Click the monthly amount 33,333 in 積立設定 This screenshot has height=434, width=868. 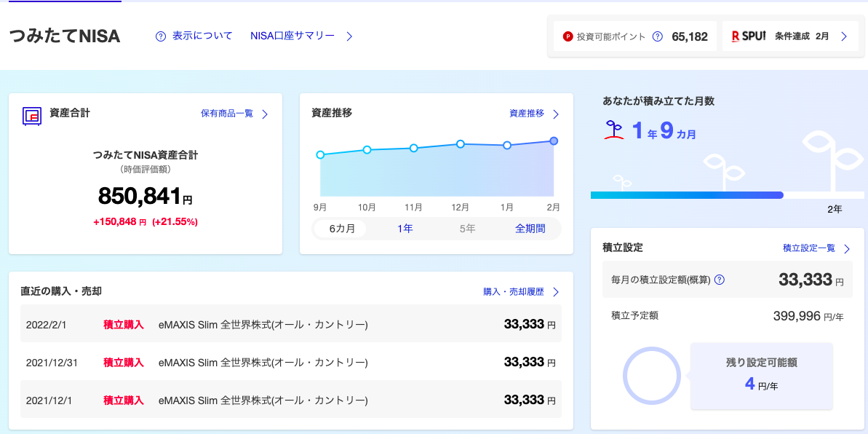click(x=805, y=280)
